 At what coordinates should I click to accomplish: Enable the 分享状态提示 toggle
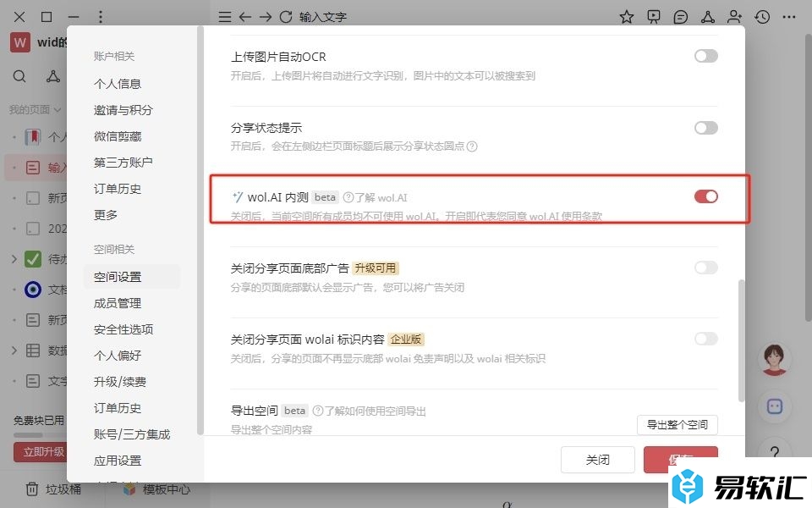click(705, 128)
